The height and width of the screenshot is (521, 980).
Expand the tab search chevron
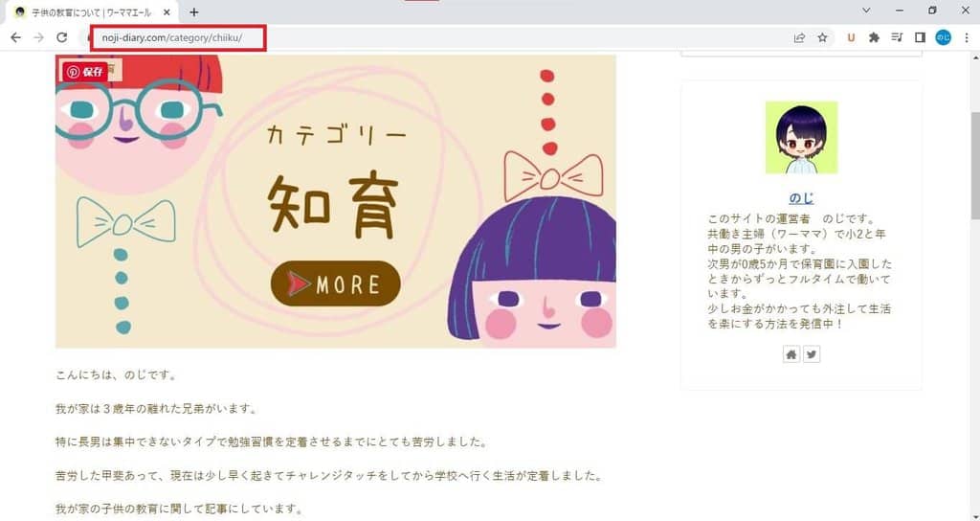click(x=866, y=11)
